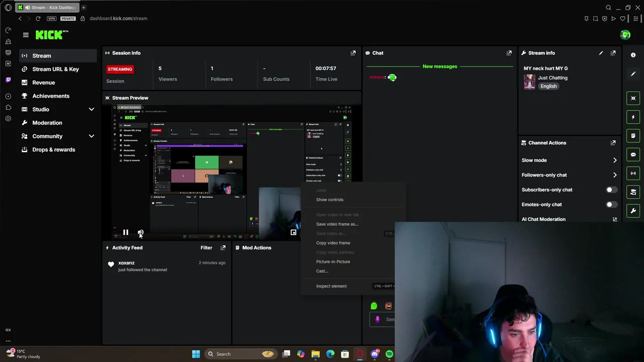The image size is (644, 362).
Task: Toggle the notes widget icon in the right rail
Action: point(633,136)
